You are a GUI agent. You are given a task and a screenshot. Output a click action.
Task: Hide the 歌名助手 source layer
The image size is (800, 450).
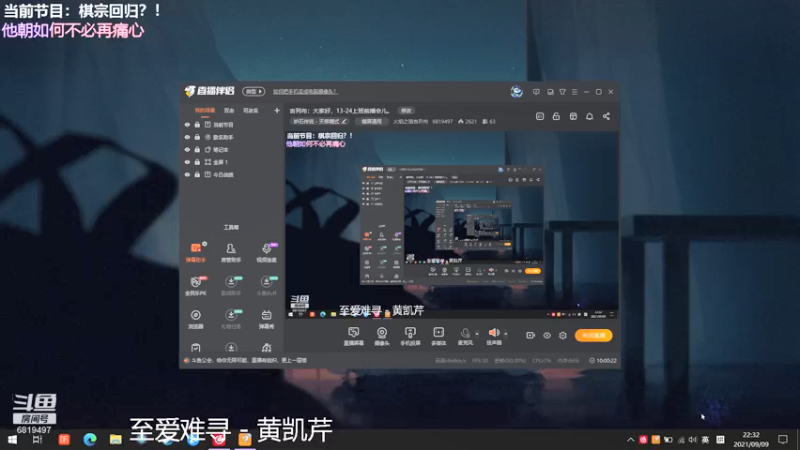[187, 137]
